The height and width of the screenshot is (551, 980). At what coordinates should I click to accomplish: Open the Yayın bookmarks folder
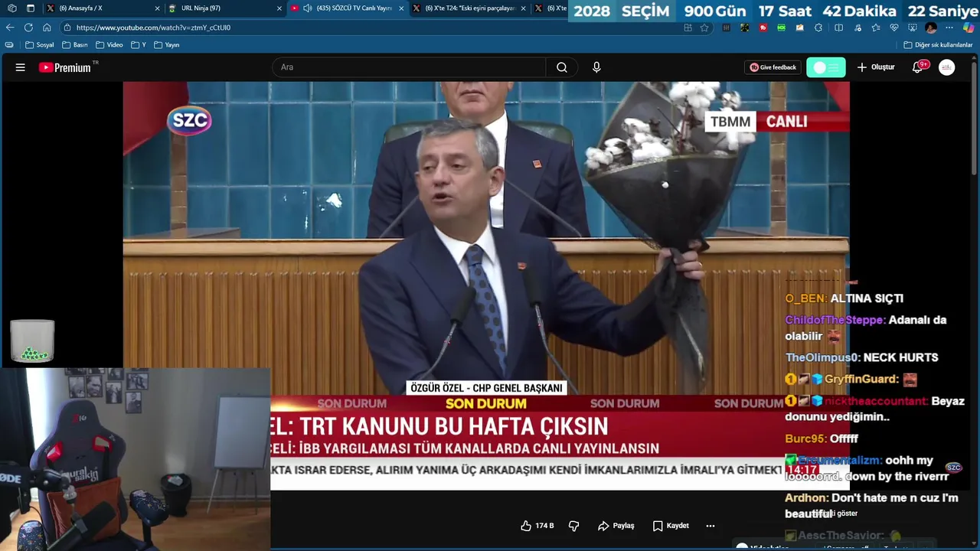coord(167,45)
